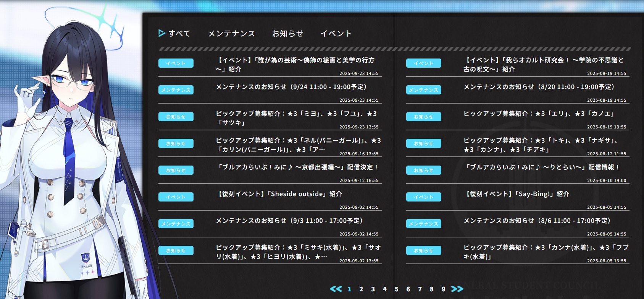Screen dimensions: 644x299
Task: Select the すべて tab
Action: [179, 34]
